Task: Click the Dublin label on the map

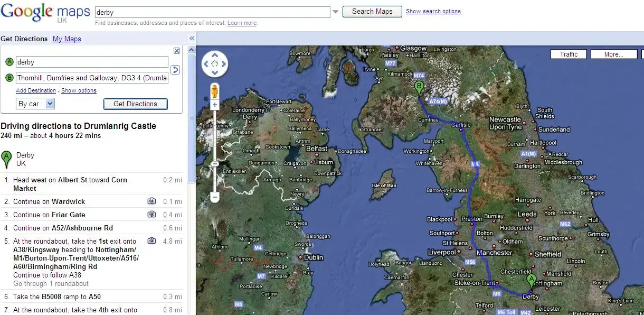Action: pyautogui.click(x=314, y=257)
